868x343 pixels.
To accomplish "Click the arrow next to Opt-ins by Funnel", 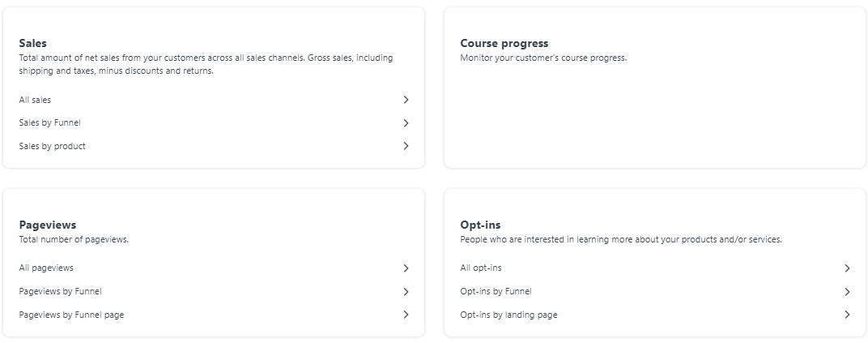I will (847, 291).
